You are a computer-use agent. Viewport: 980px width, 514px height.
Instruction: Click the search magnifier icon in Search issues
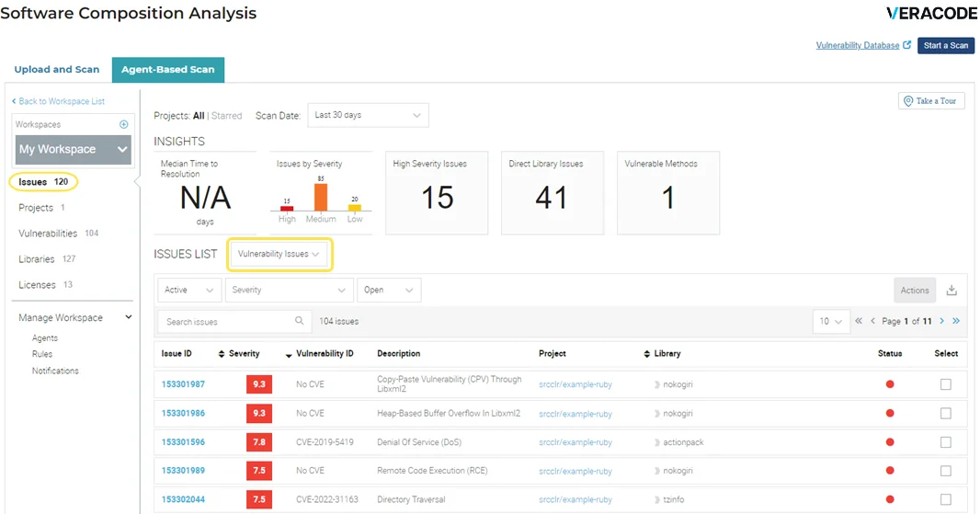pos(300,321)
